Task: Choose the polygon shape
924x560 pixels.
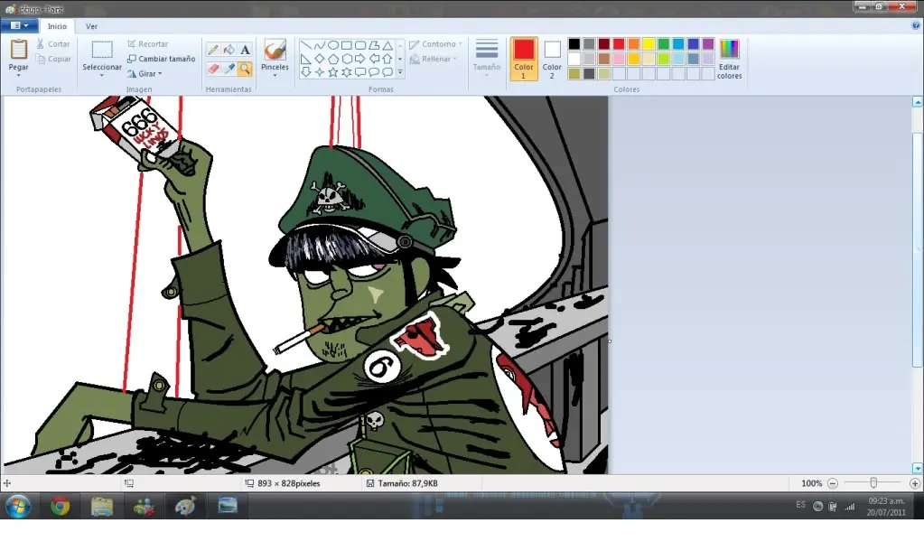Action: click(374, 45)
